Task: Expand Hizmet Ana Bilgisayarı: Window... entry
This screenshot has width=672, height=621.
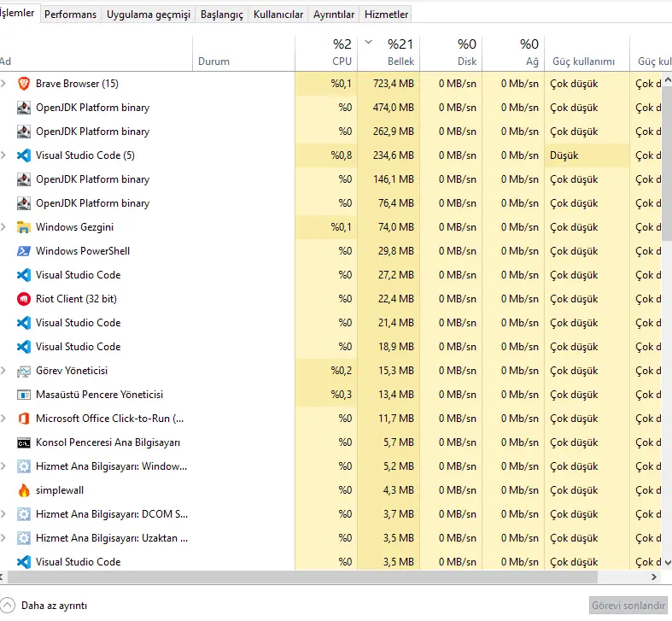Action: tap(3, 466)
